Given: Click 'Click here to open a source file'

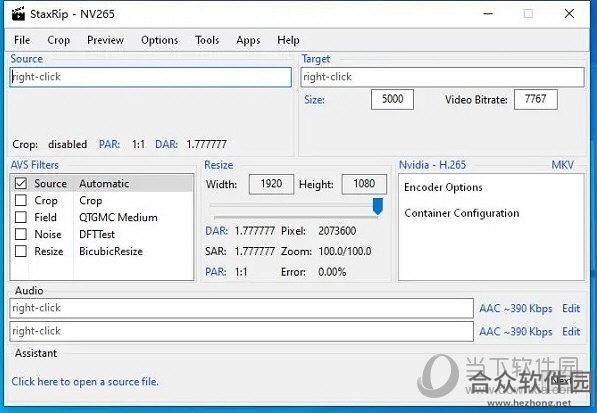Looking at the screenshot, I should pos(85,381).
